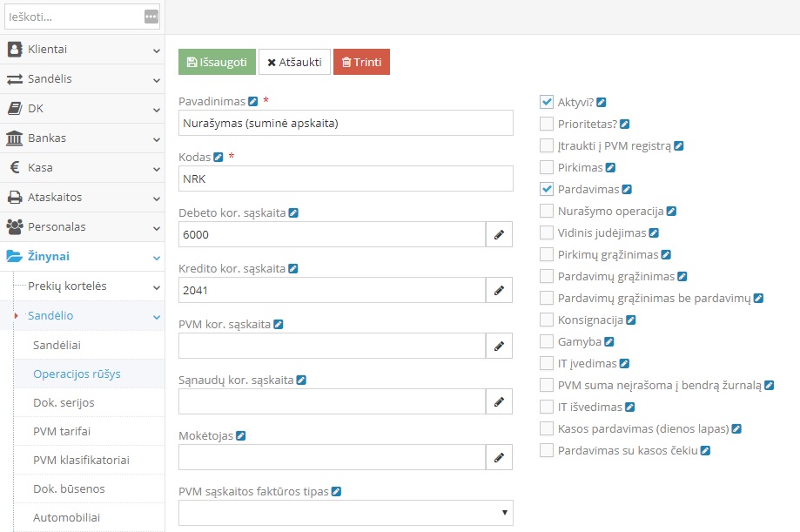Screen dimensions: 800x532
Task: Click pencil icon beside Mokėtojas field
Action: [499, 457]
